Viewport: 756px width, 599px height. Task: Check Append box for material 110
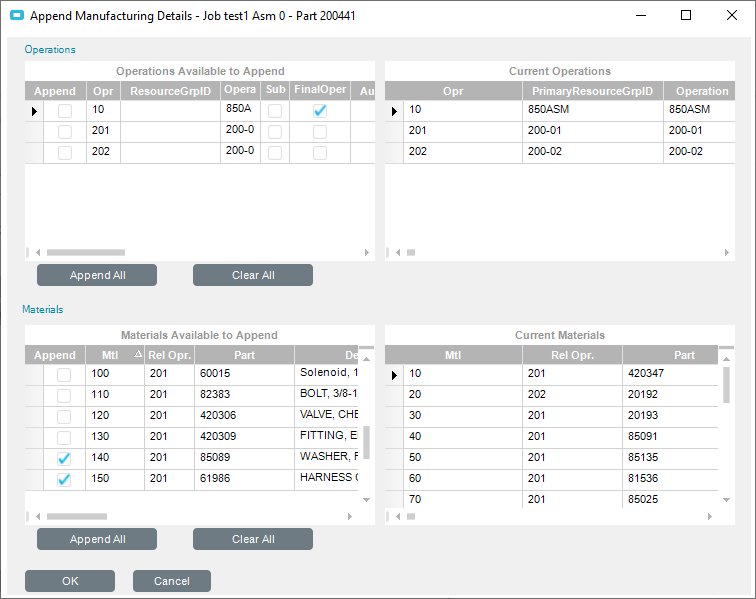click(x=64, y=396)
